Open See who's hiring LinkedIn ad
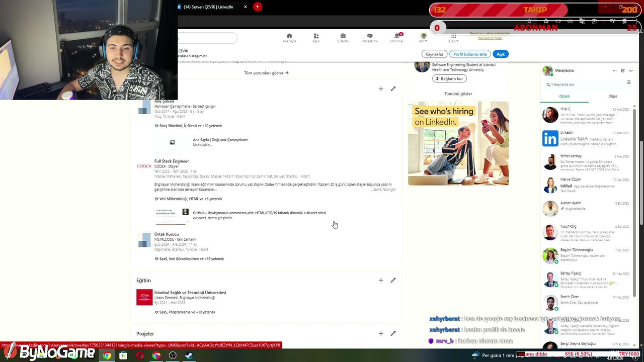This screenshot has height=362, width=644. click(x=458, y=143)
